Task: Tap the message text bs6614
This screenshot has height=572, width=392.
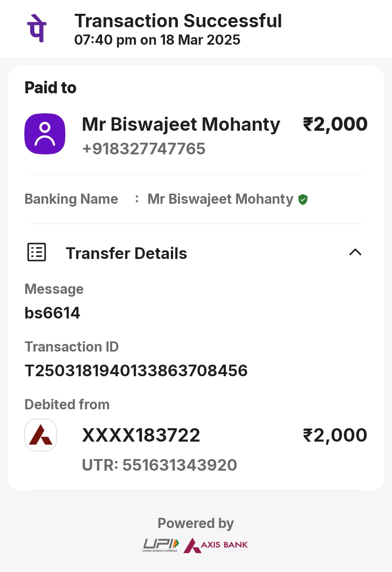Action: 52,313
